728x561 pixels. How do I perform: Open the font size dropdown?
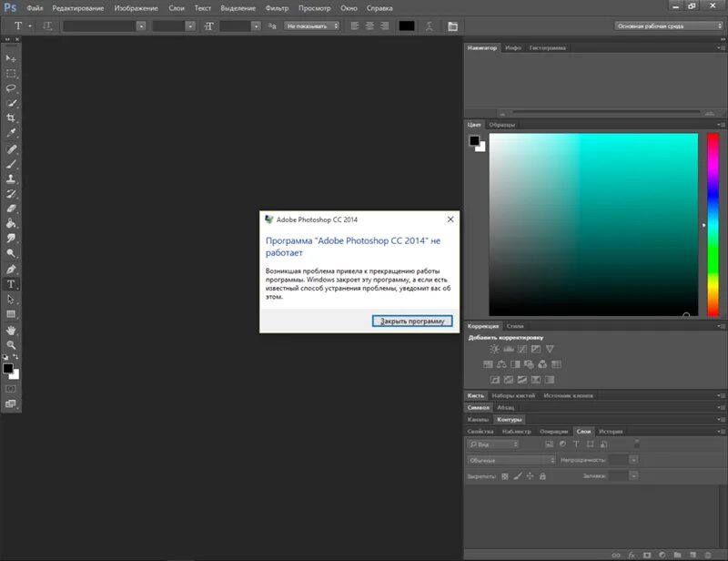256,26
